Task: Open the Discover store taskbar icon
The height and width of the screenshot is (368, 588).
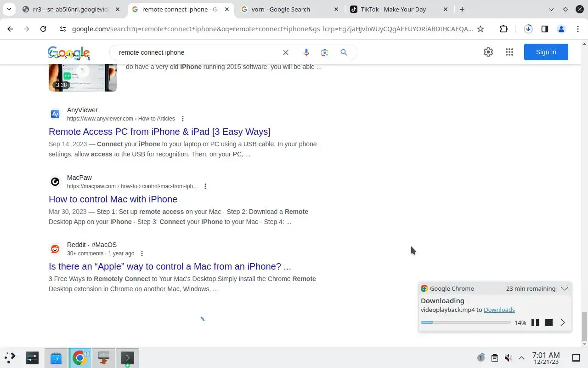Action: [56, 358]
